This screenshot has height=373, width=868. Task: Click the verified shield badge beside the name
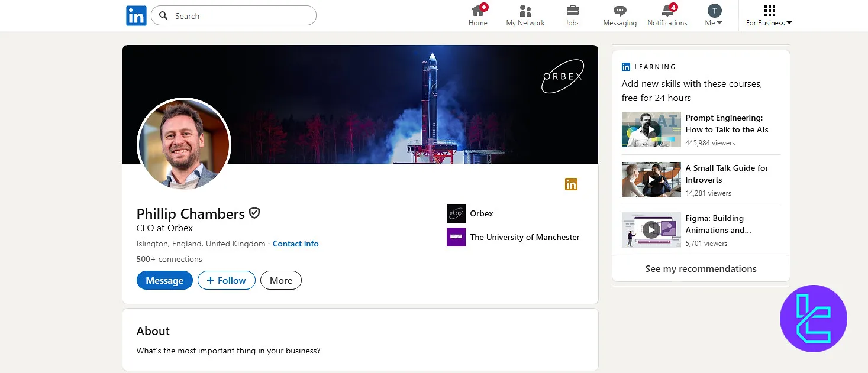(x=254, y=213)
